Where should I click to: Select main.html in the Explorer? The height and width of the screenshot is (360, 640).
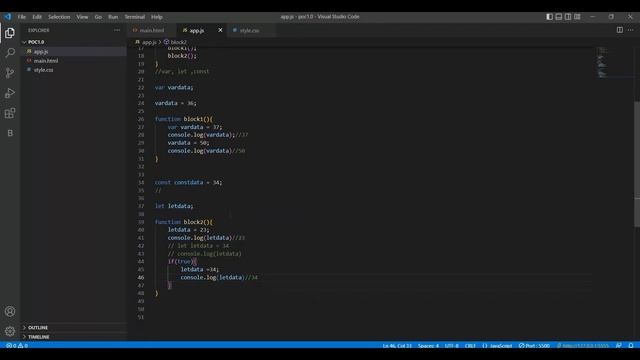pyautogui.click(x=73, y=60)
